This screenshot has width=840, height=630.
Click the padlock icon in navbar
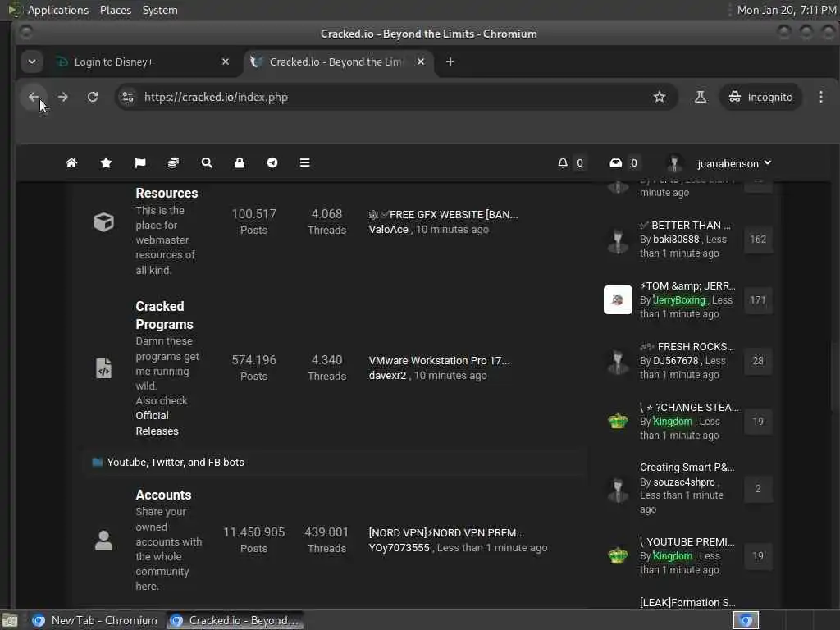coord(240,163)
